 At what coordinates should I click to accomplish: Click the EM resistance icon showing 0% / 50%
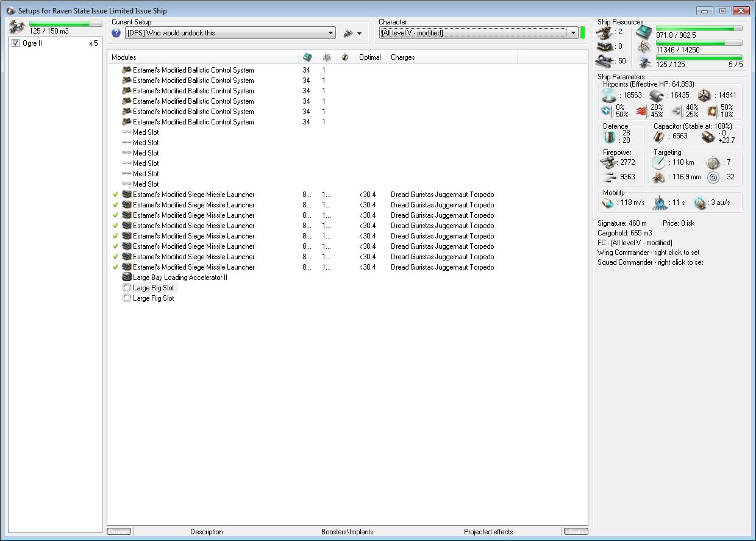(x=607, y=111)
